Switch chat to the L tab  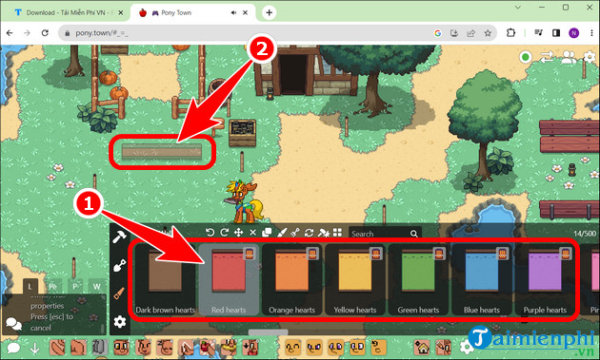pos(30,286)
